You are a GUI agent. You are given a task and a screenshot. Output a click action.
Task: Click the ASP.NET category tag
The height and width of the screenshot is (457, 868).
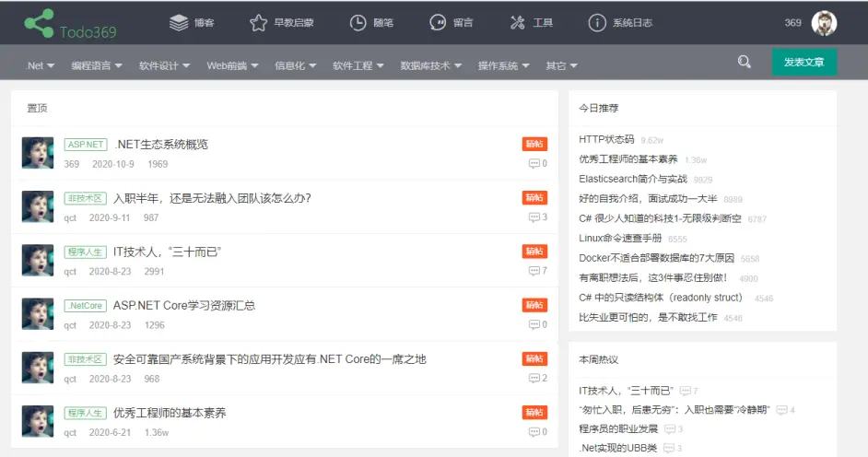86,145
